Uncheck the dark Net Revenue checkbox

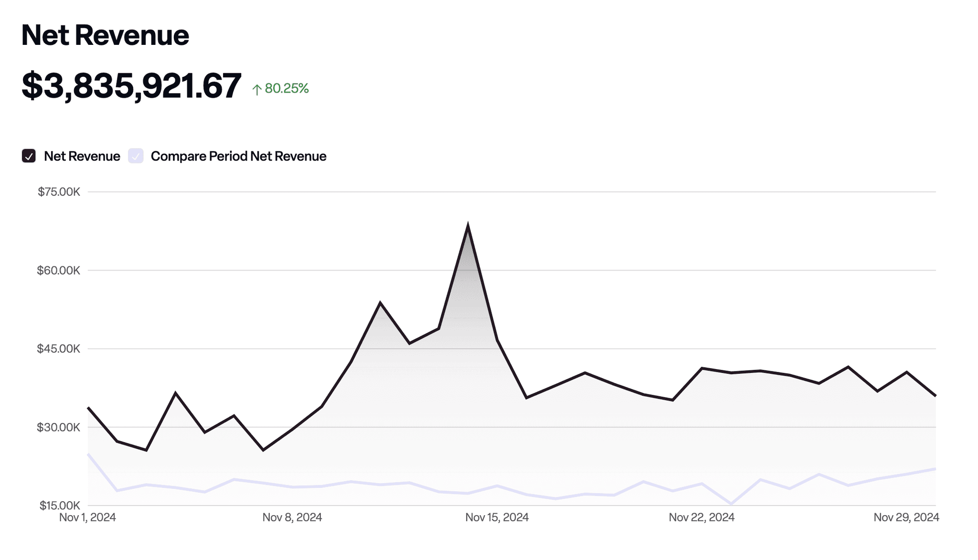click(x=29, y=156)
